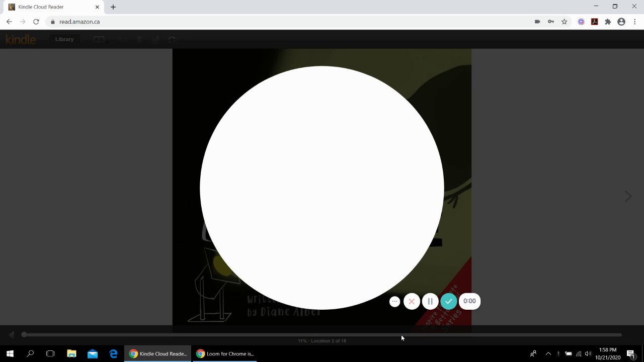Select the Kindle Cloud Reader tab
Image resolution: width=644 pixels, height=362 pixels.
53,7
